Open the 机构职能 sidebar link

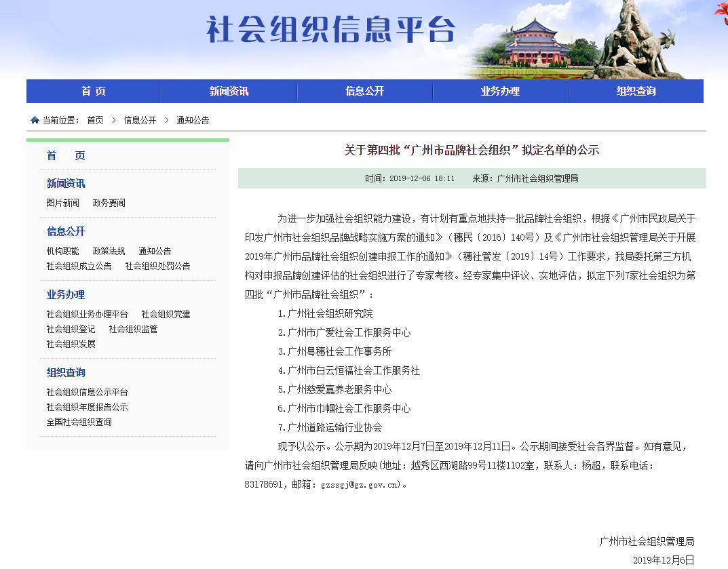[x=62, y=251]
